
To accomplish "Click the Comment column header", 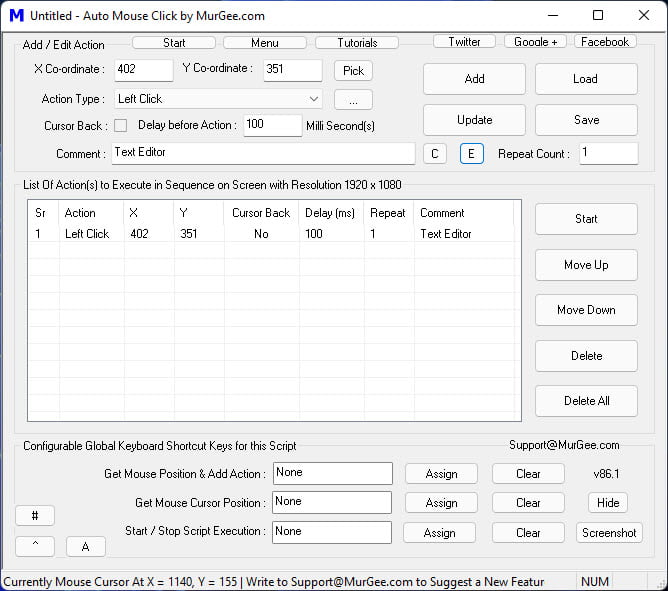I will (464, 213).
